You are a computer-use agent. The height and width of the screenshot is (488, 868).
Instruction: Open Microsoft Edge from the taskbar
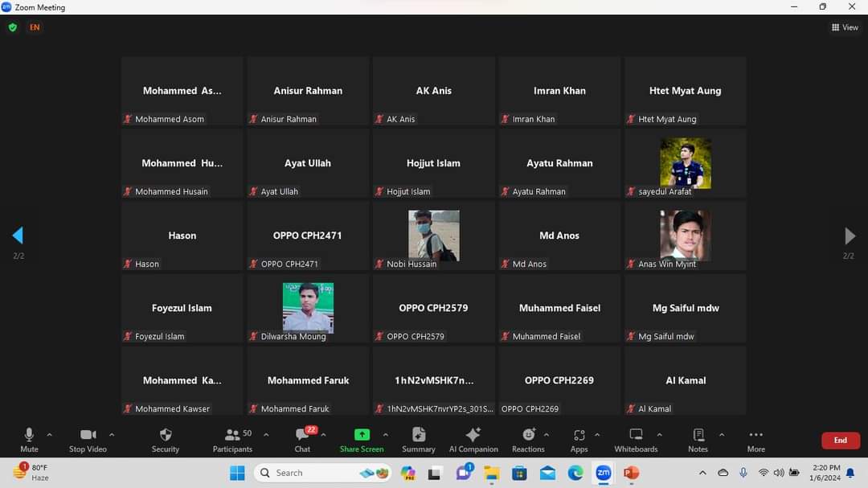(575, 473)
